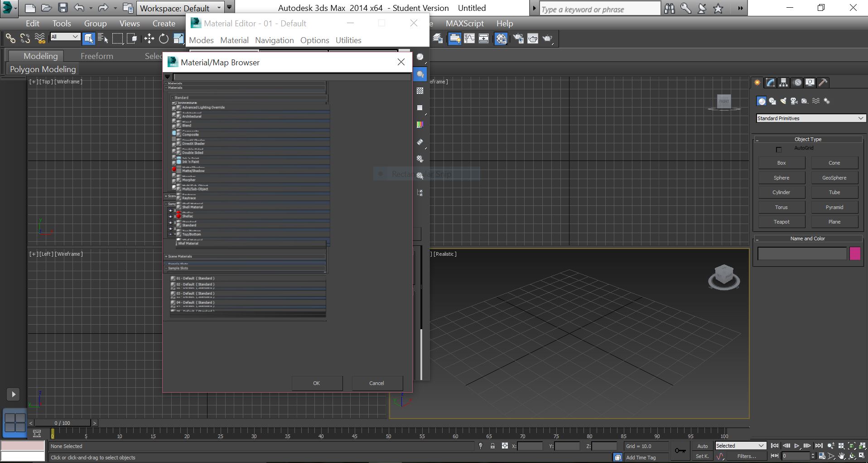Click the Set Keys key icon
This screenshot has width=868, height=463.
point(680,451)
